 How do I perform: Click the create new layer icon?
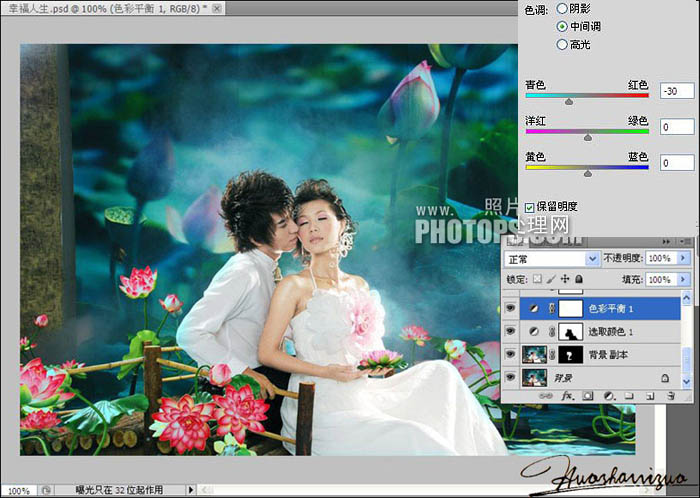coord(649,396)
